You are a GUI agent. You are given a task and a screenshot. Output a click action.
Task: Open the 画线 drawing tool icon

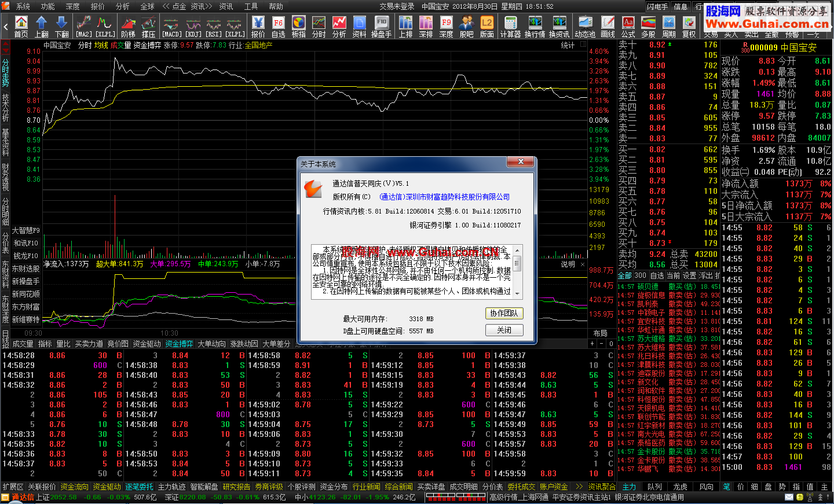click(x=608, y=27)
